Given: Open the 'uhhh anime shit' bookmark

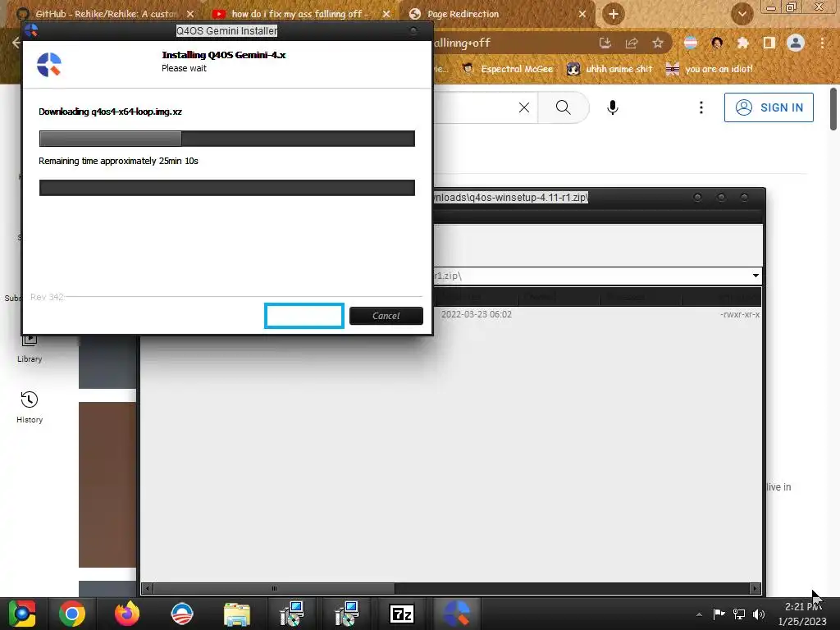Looking at the screenshot, I should pyautogui.click(x=610, y=69).
